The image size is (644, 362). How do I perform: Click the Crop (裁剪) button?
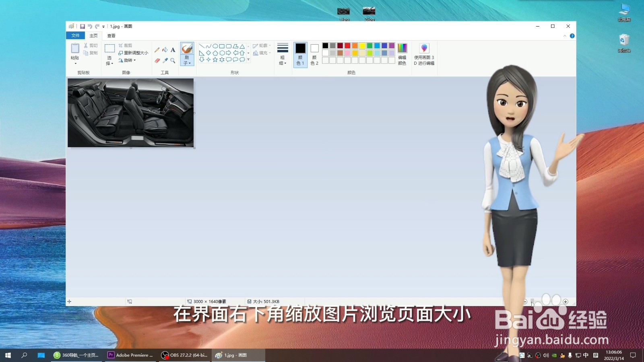125,45
